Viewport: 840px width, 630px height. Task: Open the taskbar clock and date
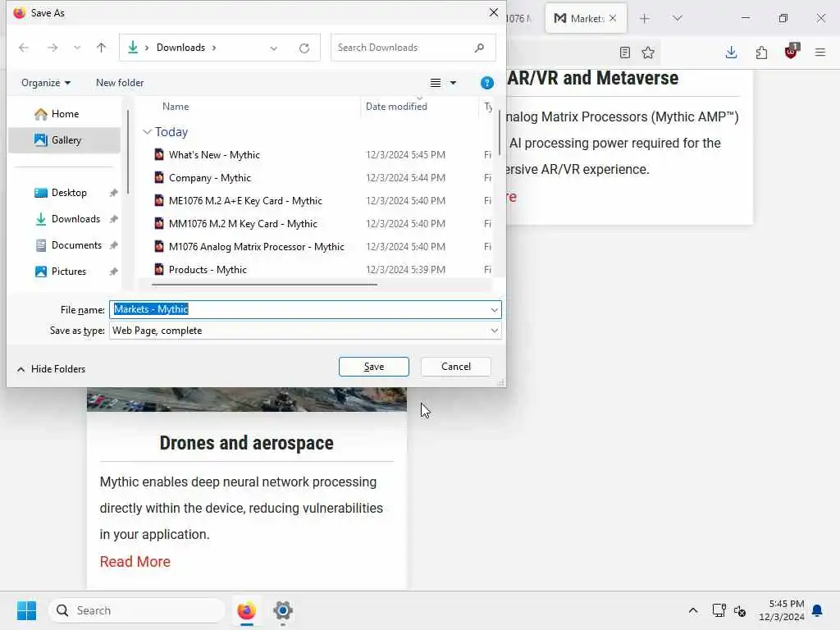[782, 610]
